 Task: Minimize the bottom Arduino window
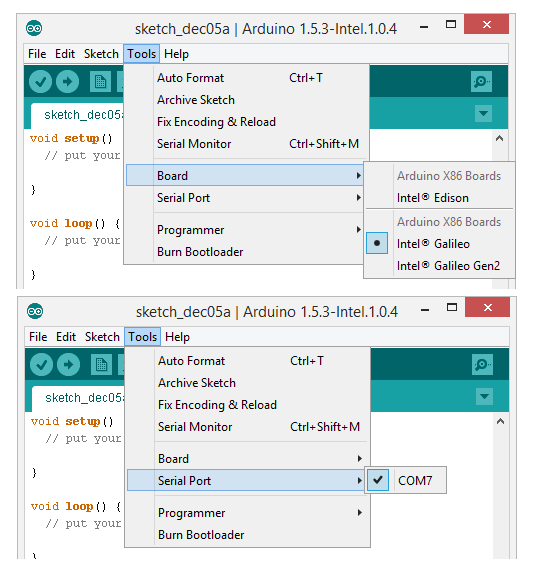tap(425, 309)
